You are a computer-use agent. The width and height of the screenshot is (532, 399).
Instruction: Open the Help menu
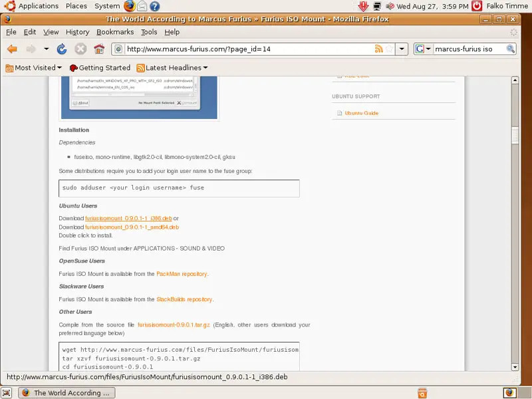[x=172, y=32]
